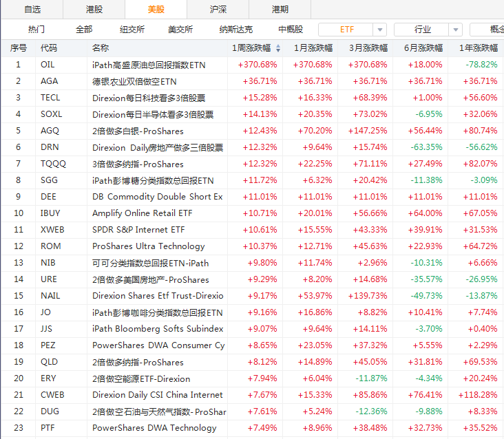Click row number 12 cell
Screen dimensions: 504x439
[x=19, y=246]
